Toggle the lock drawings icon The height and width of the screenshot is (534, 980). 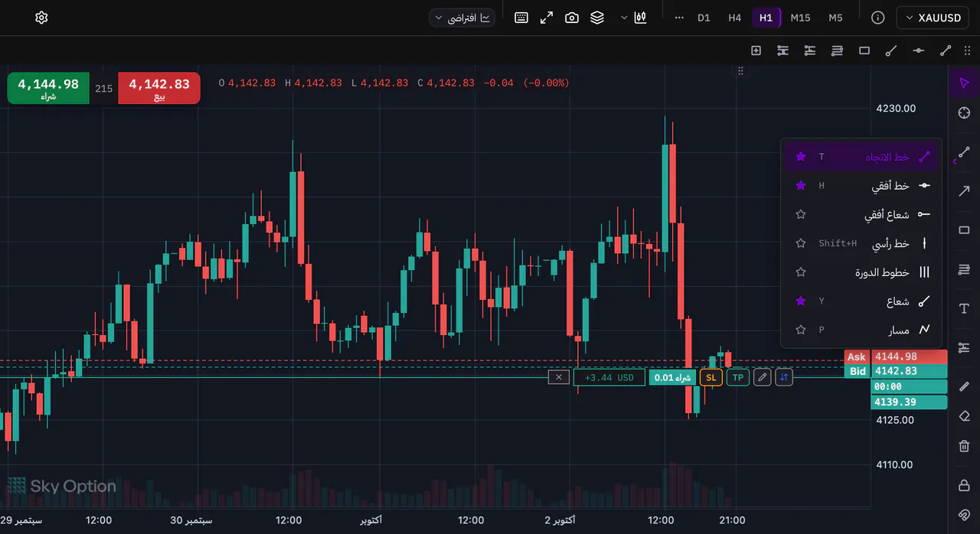click(964, 485)
